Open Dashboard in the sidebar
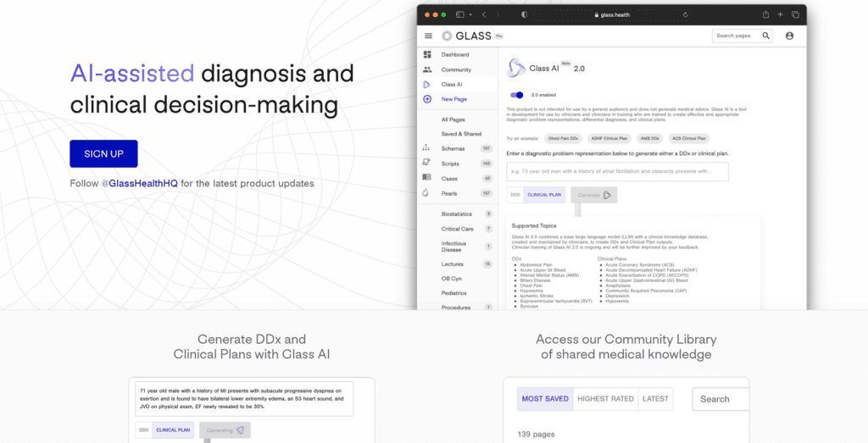The width and height of the screenshot is (868, 443). (x=455, y=55)
